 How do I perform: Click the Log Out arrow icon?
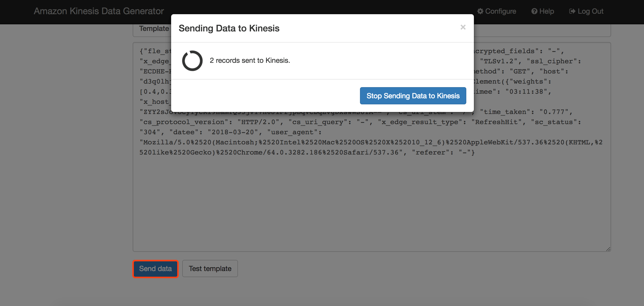(572, 11)
